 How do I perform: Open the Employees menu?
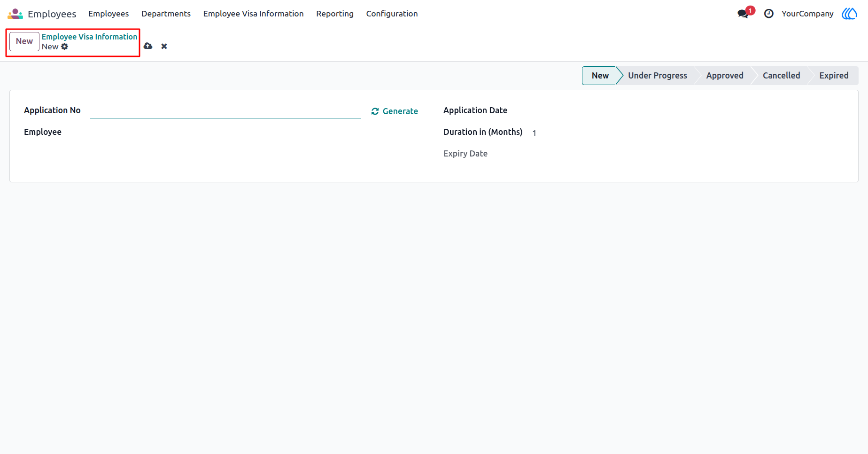coord(108,14)
